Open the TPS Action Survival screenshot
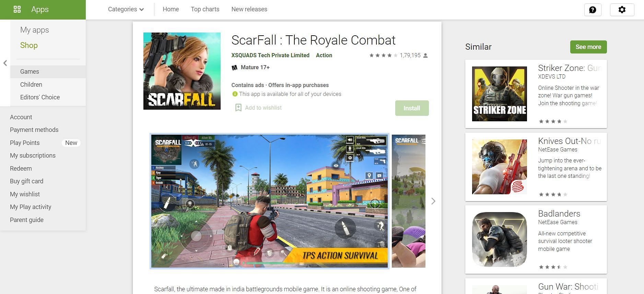 coord(269,201)
